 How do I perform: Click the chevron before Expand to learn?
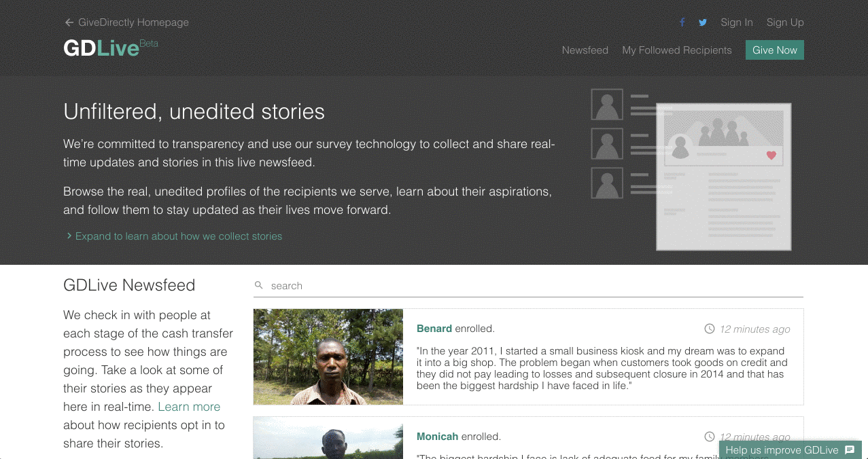[69, 236]
